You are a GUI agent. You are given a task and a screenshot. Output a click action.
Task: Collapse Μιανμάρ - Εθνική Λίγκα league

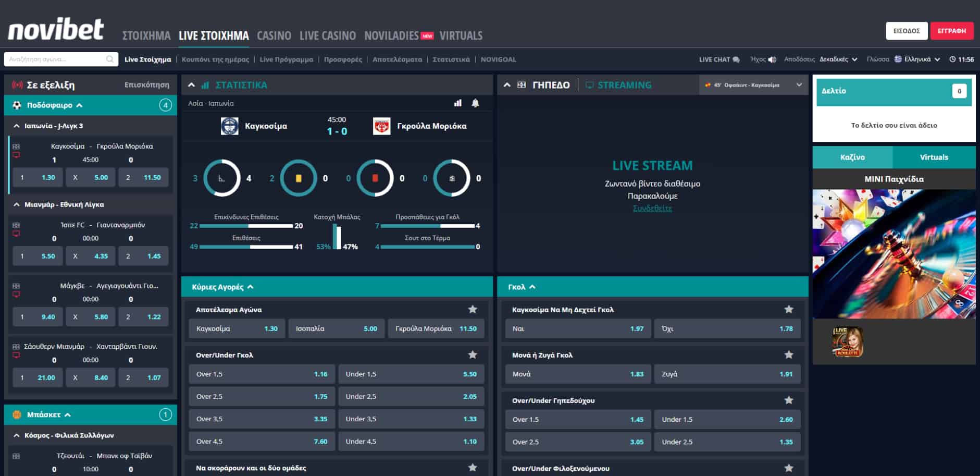[x=17, y=204]
